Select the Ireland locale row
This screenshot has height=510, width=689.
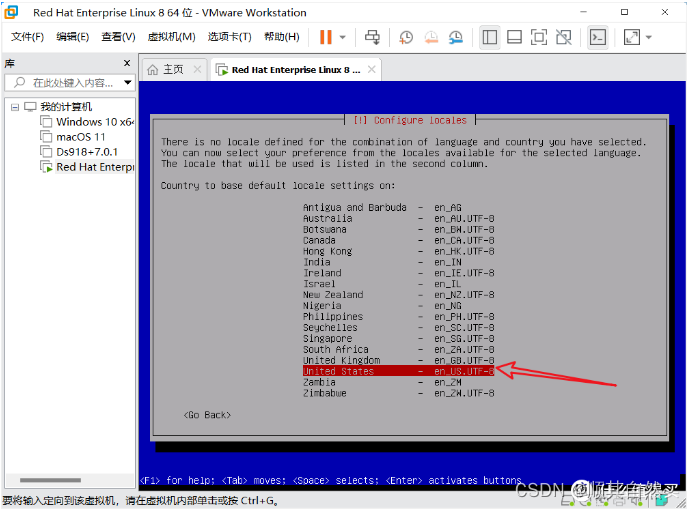pyautogui.click(x=399, y=273)
